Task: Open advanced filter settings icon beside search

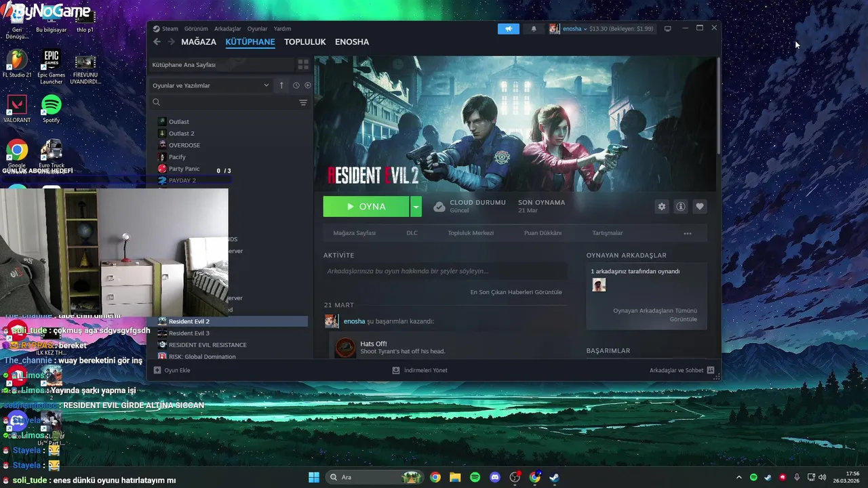Action: click(x=303, y=102)
